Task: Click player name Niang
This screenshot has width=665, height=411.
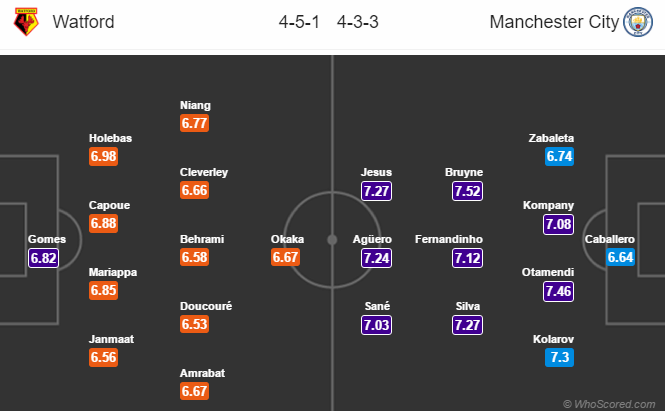Action: tap(195, 105)
